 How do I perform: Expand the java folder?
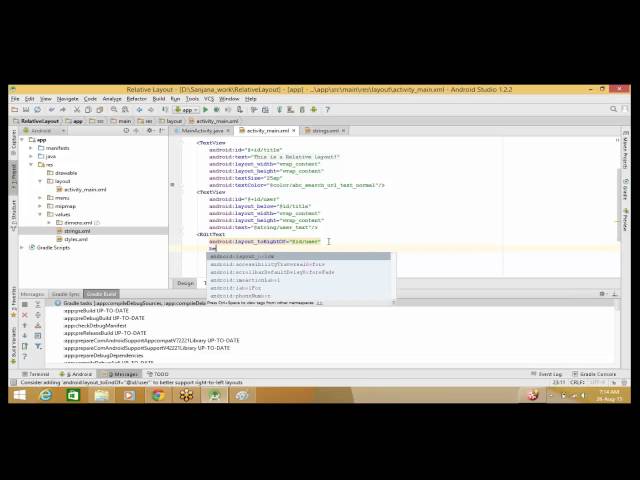tap(31, 156)
